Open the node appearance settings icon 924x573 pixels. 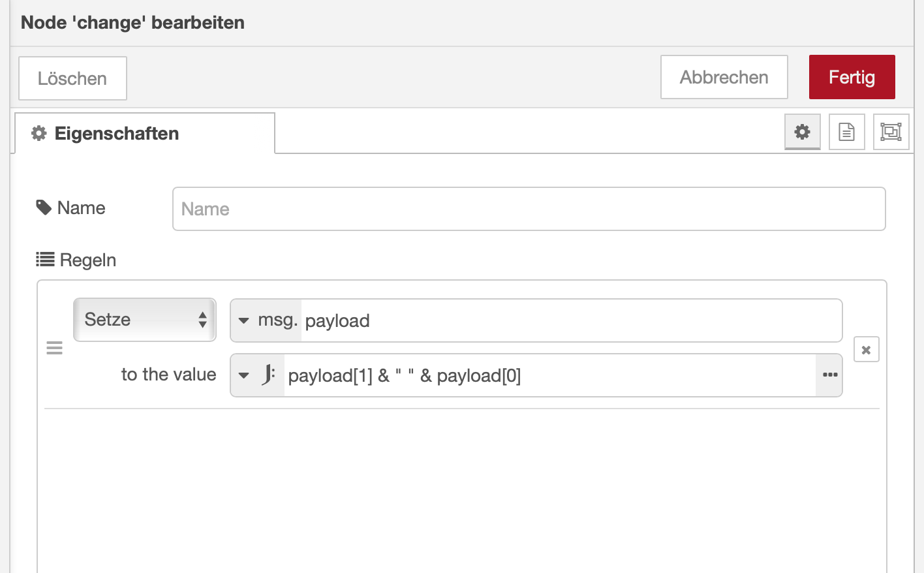[x=891, y=132]
